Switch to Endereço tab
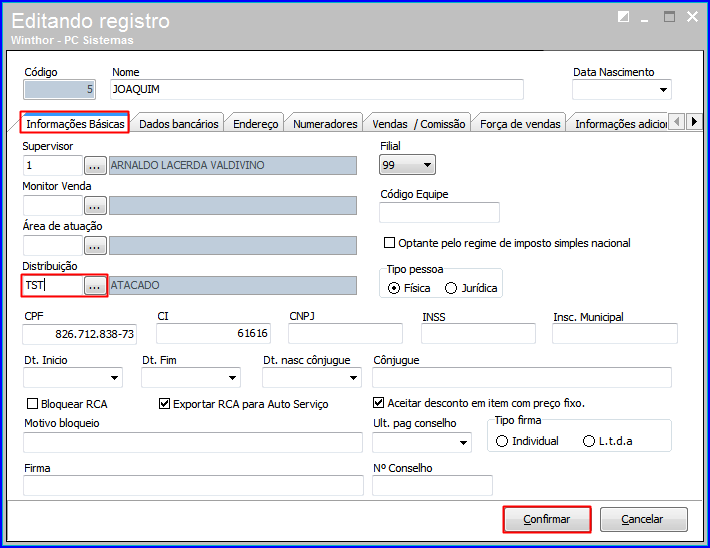This screenshot has height=548, width=710. (255, 124)
